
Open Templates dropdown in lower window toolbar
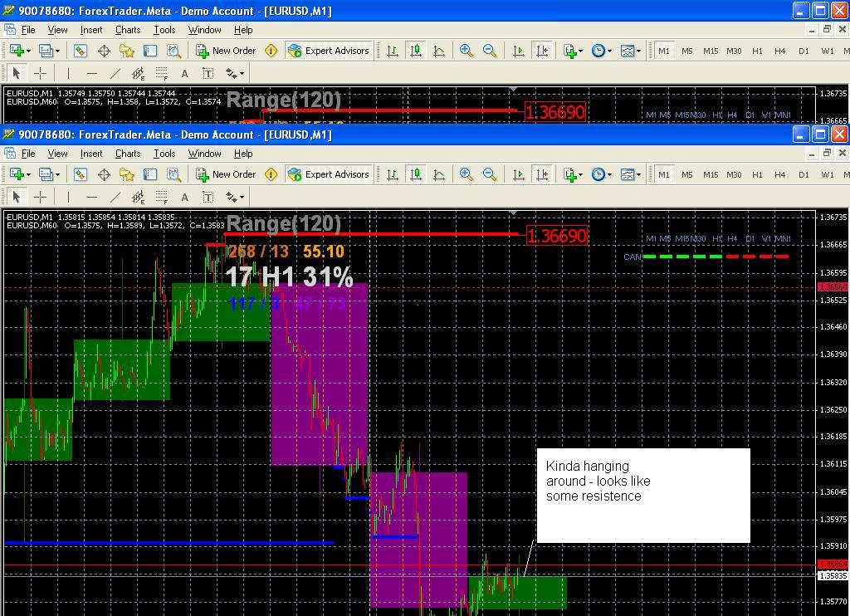[x=630, y=174]
